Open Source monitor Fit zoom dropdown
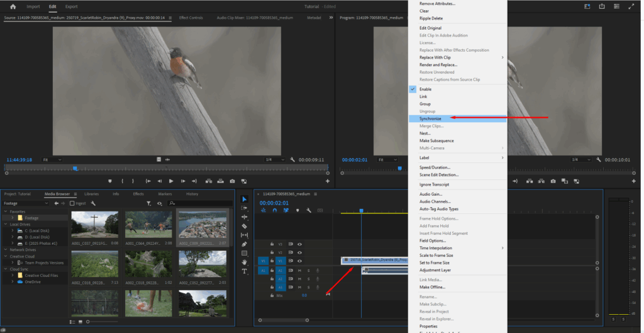 (x=52, y=159)
